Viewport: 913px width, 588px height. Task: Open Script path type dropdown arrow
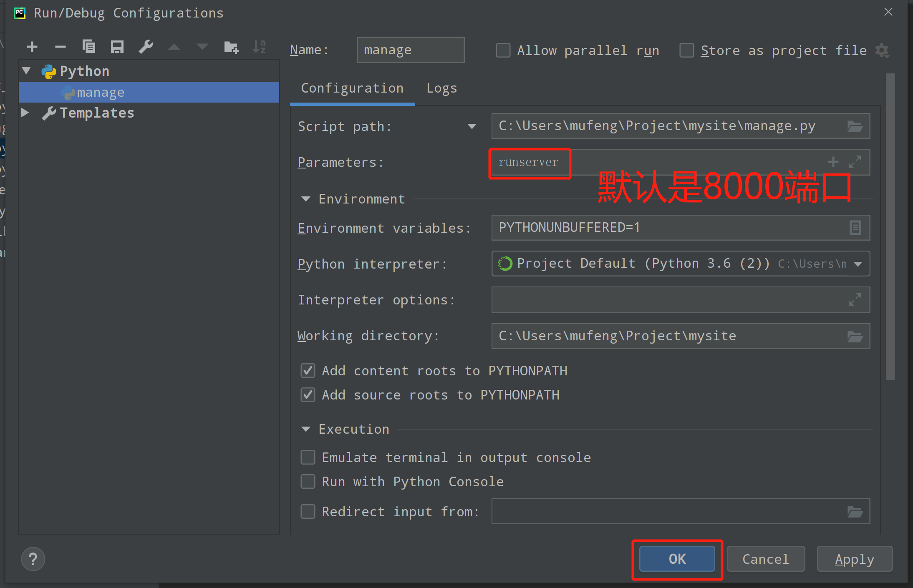[472, 126]
